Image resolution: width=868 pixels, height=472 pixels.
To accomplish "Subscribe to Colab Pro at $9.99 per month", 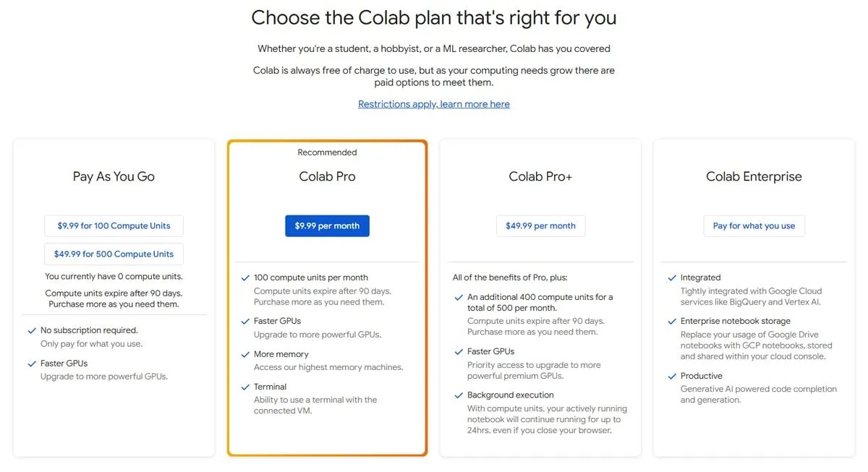I will coord(327,226).
